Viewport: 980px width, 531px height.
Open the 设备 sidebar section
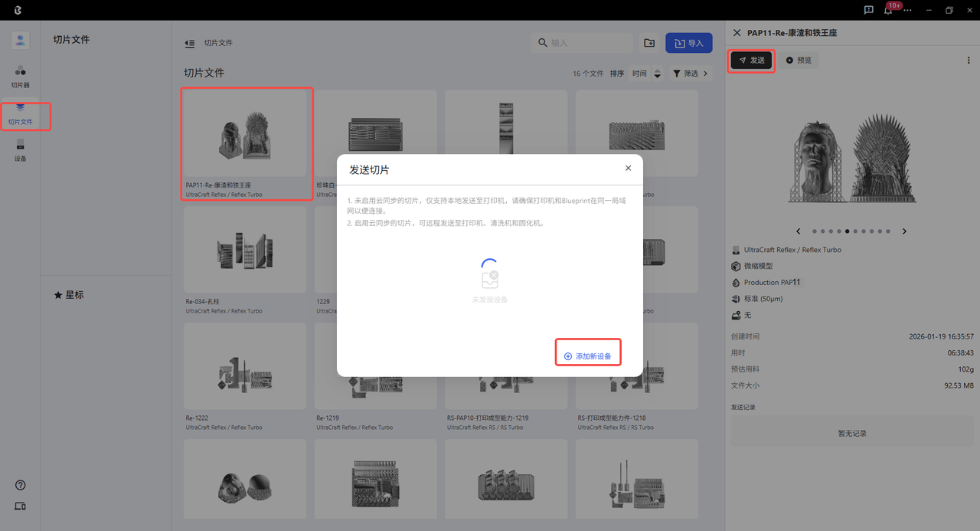tap(21, 150)
